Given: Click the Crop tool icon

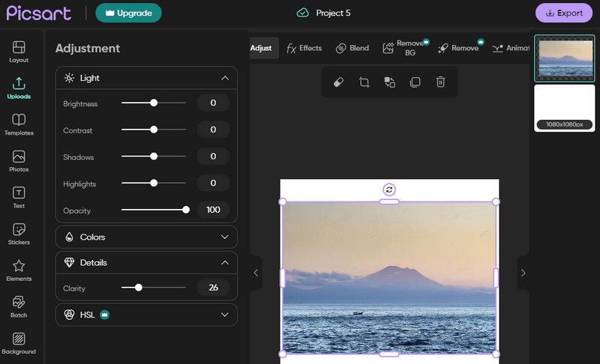Looking at the screenshot, I should coord(364,82).
